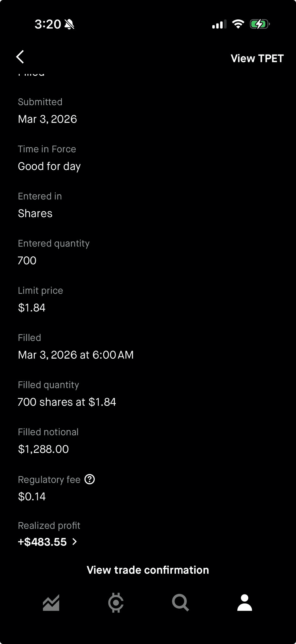Tap the 3:20 status bar clock

(48, 24)
